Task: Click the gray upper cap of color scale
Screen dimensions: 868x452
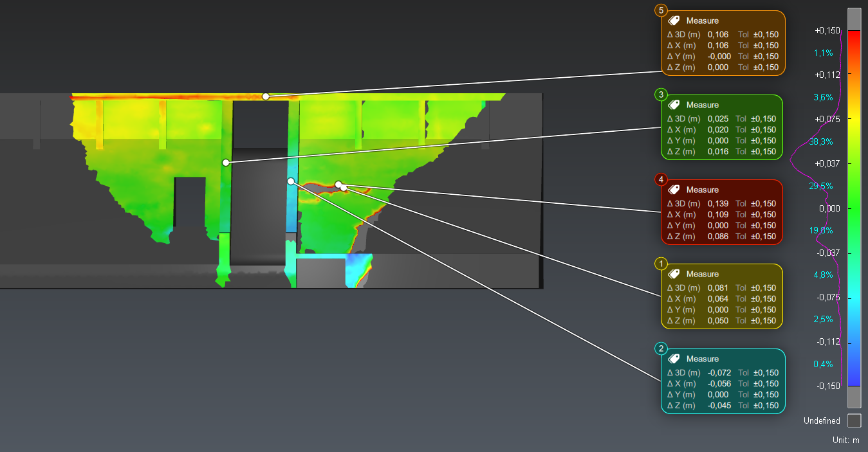Action: (854, 19)
